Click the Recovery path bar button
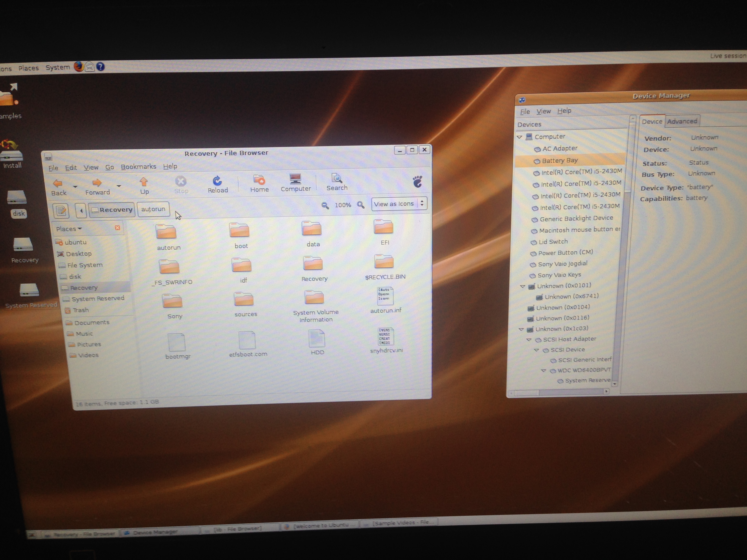Image resolution: width=747 pixels, height=560 pixels. [x=112, y=210]
